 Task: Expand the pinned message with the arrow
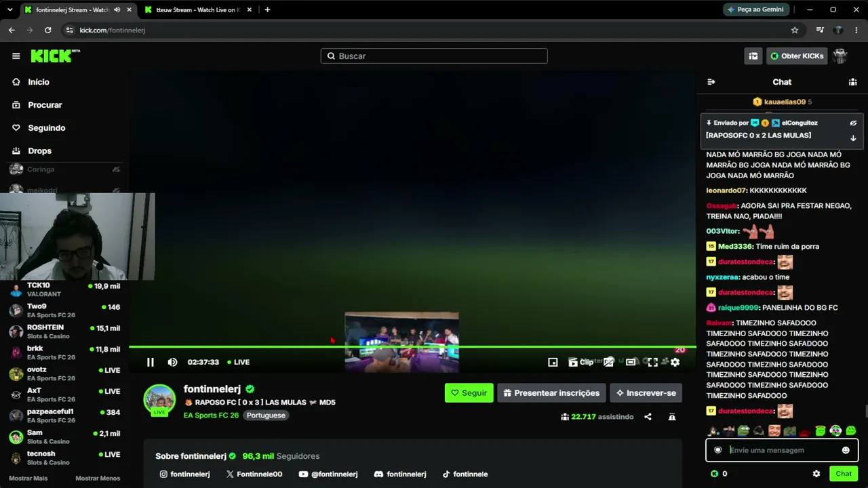click(853, 138)
